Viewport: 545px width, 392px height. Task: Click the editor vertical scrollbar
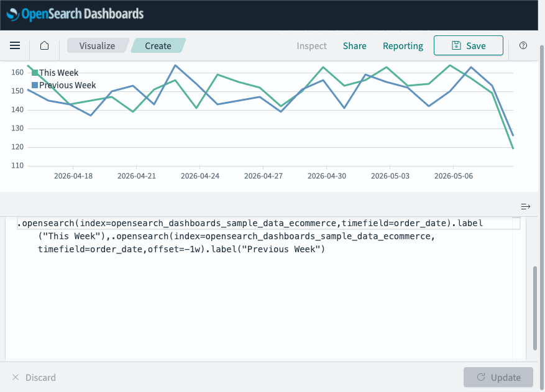[535, 308]
